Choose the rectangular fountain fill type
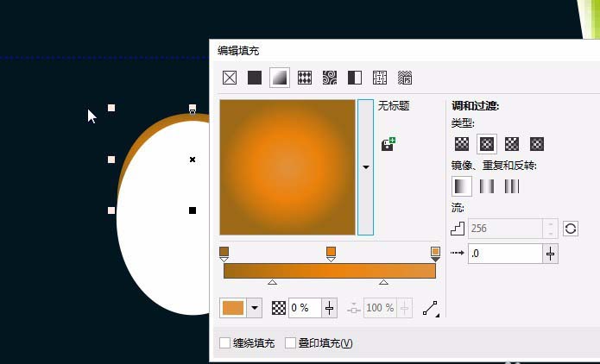This screenshot has height=364, width=600. [x=537, y=144]
